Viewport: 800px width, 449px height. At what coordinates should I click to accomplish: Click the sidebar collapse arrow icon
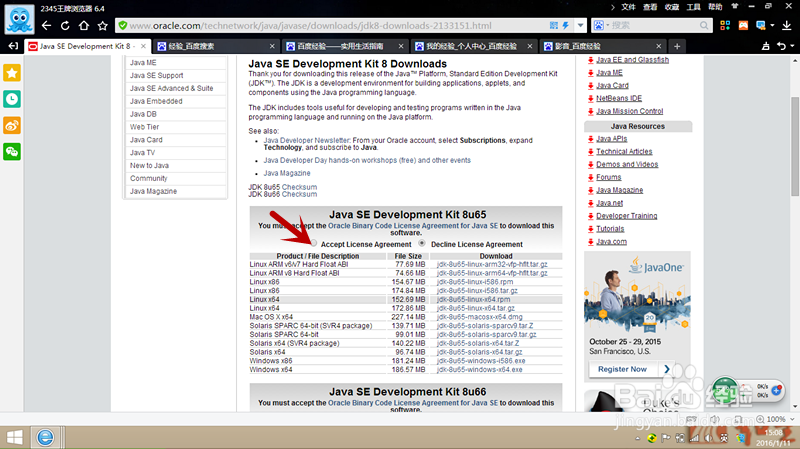[x=13, y=46]
